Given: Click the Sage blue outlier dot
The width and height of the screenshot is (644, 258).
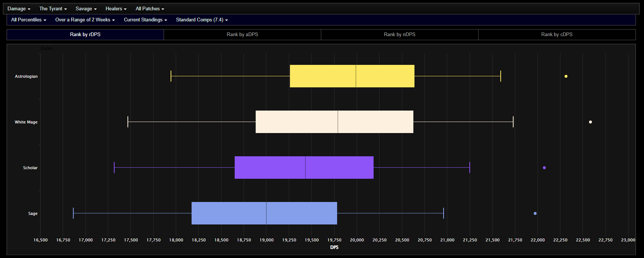Looking at the screenshot, I should coord(535,213).
